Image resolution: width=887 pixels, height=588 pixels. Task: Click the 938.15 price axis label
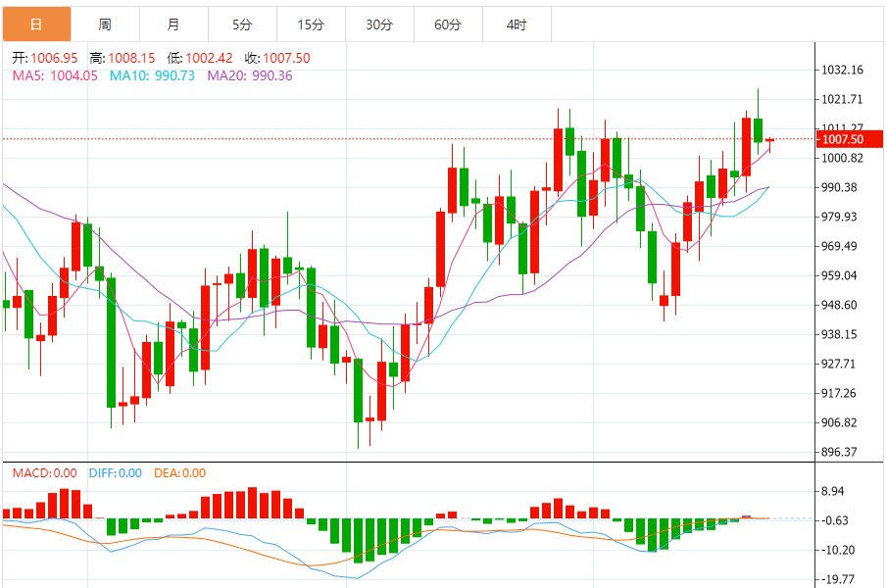point(839,334)
